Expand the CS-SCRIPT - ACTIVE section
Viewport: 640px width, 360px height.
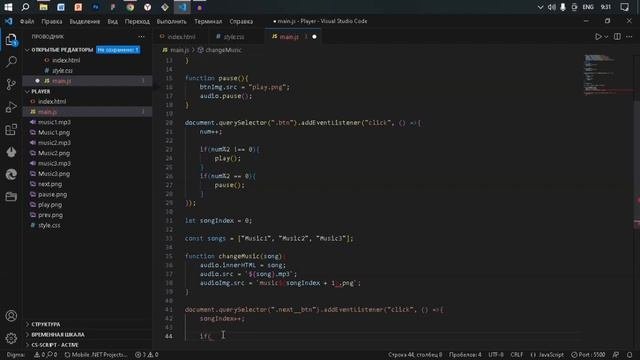click(55, 345)
